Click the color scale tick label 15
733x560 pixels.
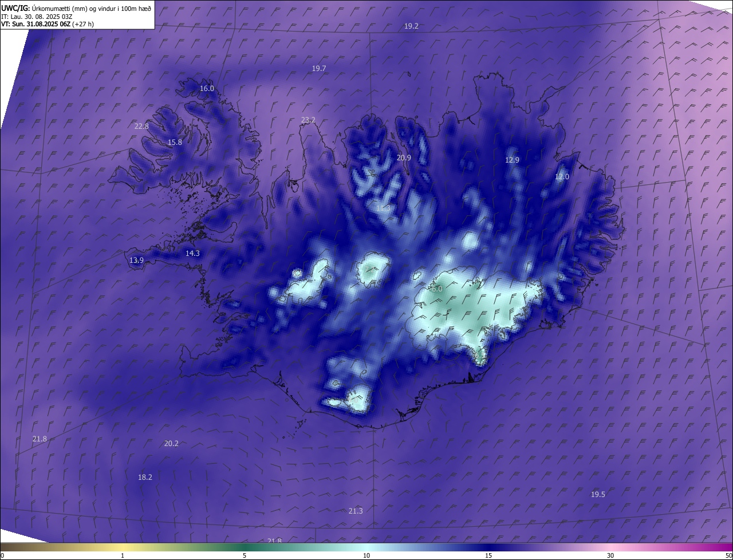[x=488, y=556]
